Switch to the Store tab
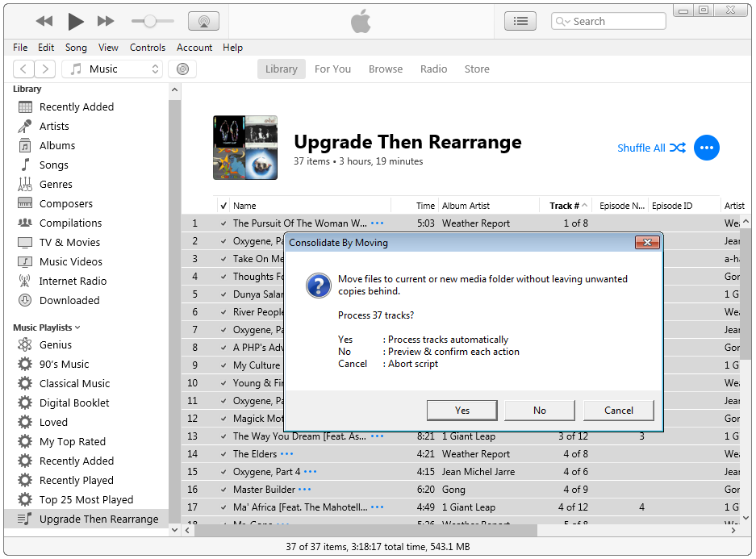 (x=477, y=69)
